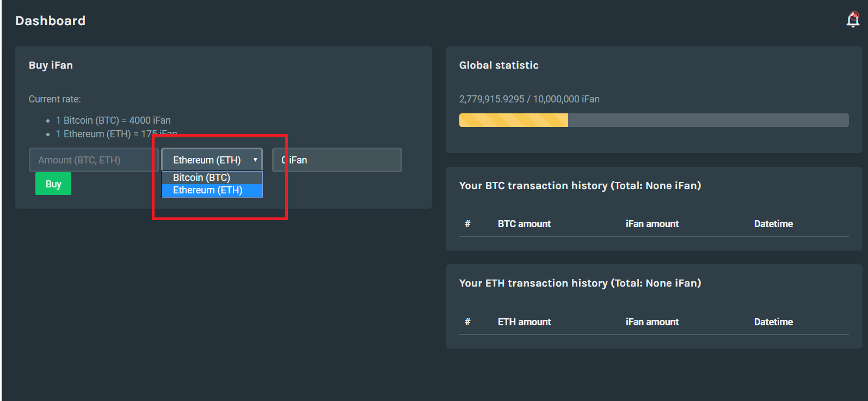Click the Your ETH transaction history heading
The width and height of the screenshot is (868, 401).
pos(580,283)
